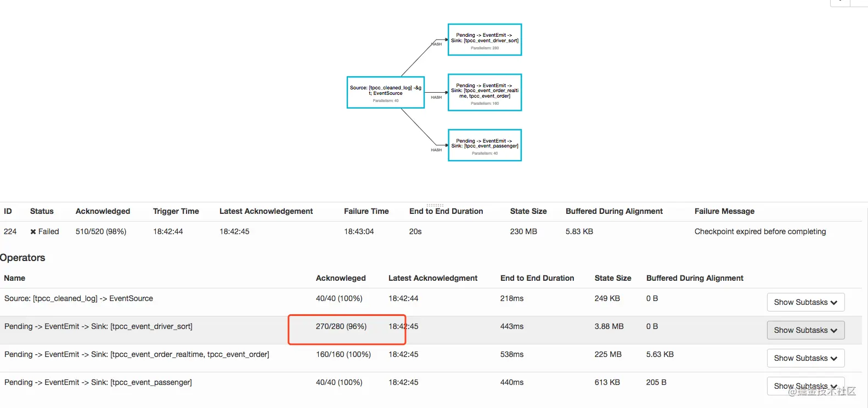Click the Latest Acknowledgement column header
The height and width of the screenshot is (408, 868).
coord(266,211)
